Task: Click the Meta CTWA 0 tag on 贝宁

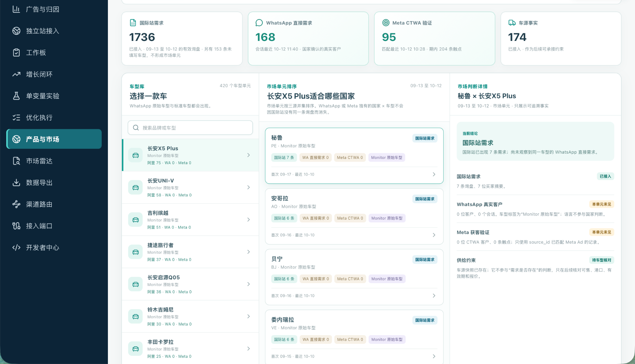Action: tap(350, 279)
